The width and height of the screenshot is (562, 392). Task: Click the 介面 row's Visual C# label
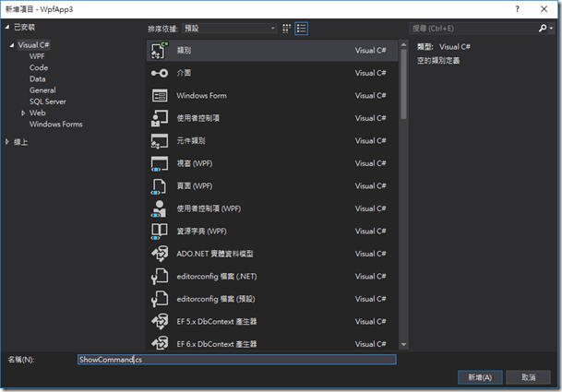coord(371,73)
